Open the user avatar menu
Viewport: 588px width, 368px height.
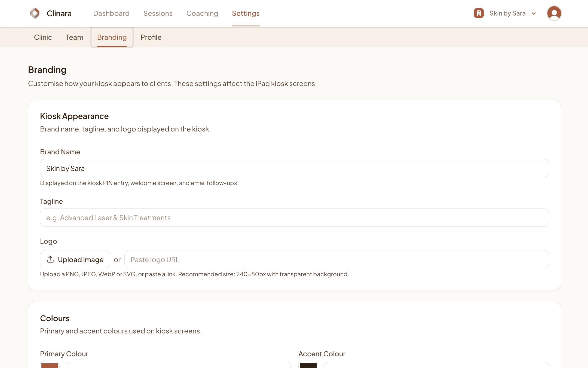(x=554, y=13)
